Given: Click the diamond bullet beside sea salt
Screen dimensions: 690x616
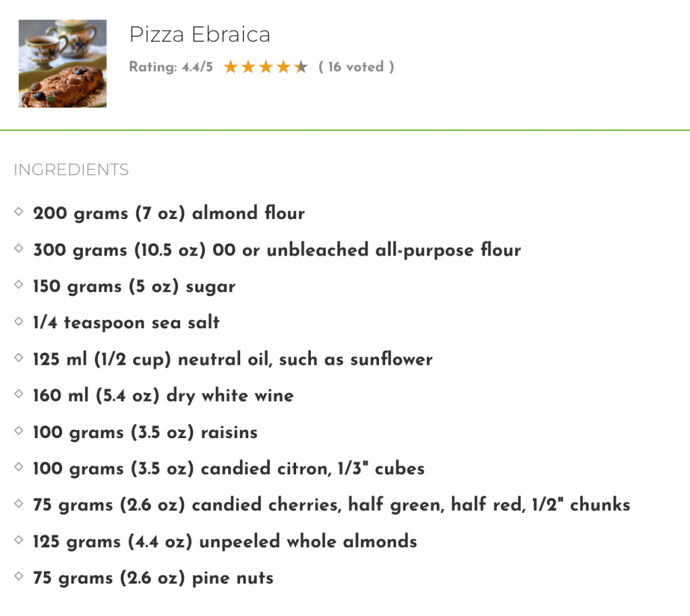Looking at the screenshot, I should pos(19,321).
